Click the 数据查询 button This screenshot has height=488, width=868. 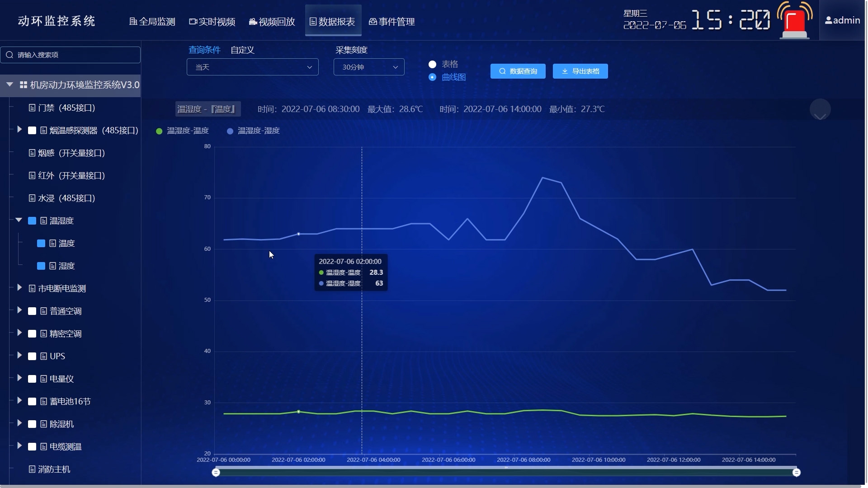[x=518, y=71]
